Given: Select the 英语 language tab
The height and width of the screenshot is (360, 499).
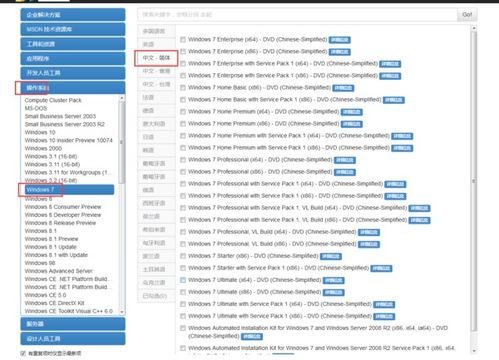Looking at the screenshot, I should [x=156, y=44].
